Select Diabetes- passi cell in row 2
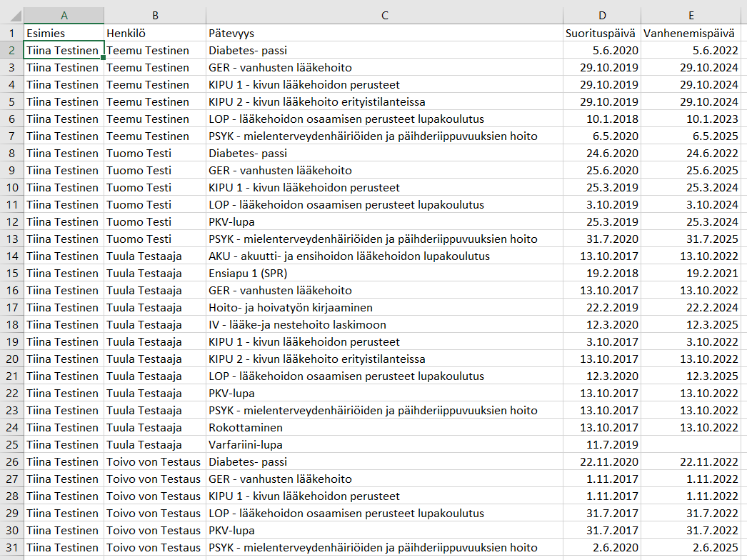 (x=384, y=50)
